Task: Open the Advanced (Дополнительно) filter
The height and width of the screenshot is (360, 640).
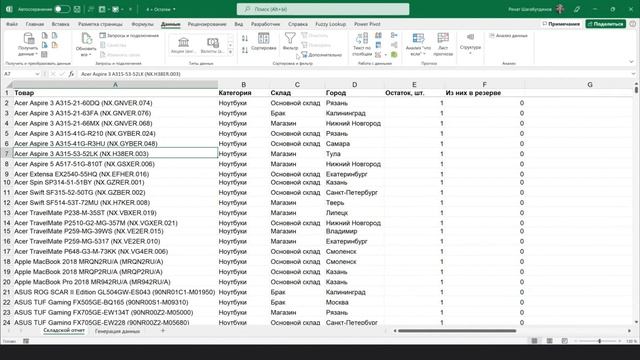Action: coord(322,55)
